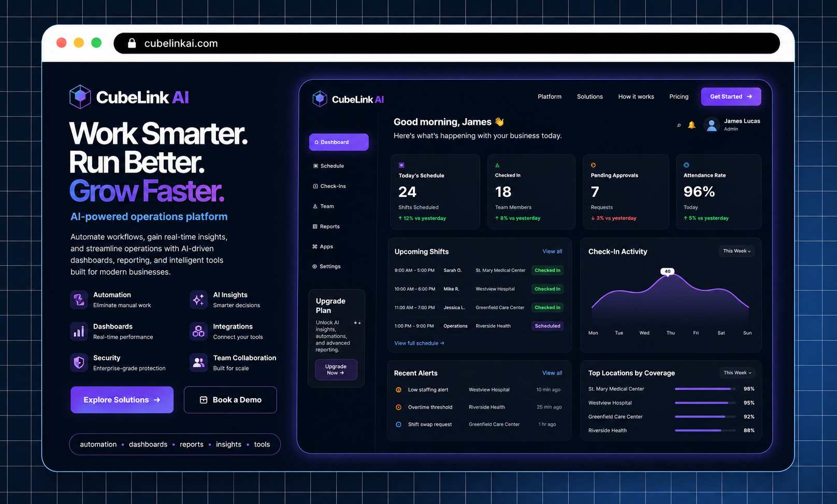
Task: Click the Shift swap request icon
Action: 398,424
